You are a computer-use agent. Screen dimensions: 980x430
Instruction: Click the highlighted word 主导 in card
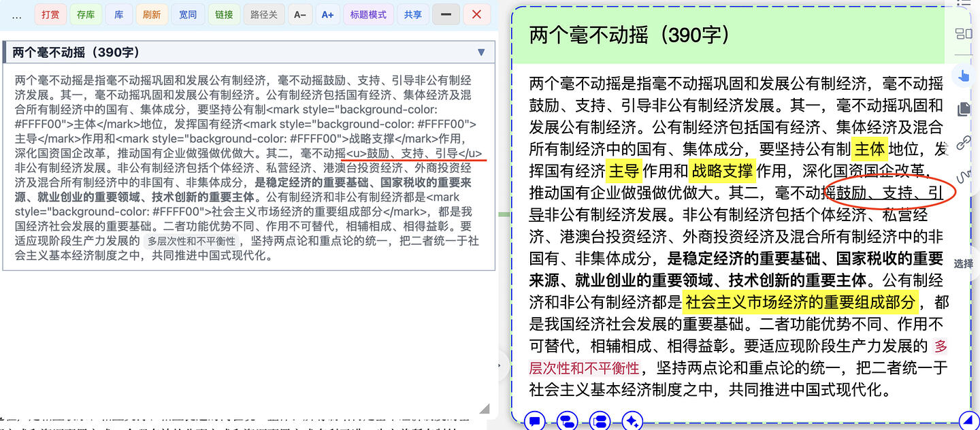click(x=623, y=171)
